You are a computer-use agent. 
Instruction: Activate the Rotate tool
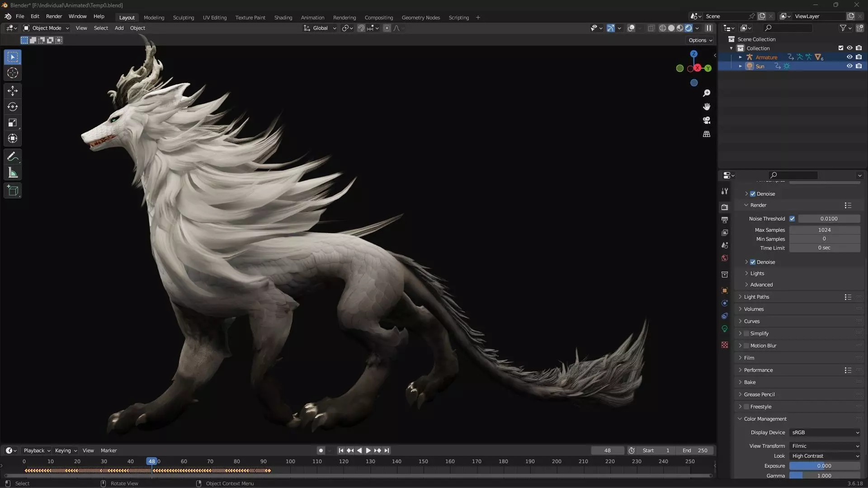tap(13, 107)
